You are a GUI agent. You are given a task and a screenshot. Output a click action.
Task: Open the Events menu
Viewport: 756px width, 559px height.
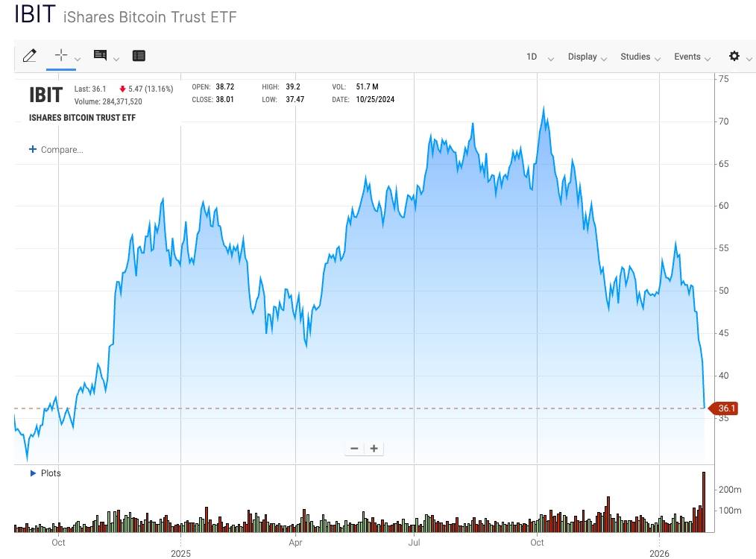tap(688, 57)
